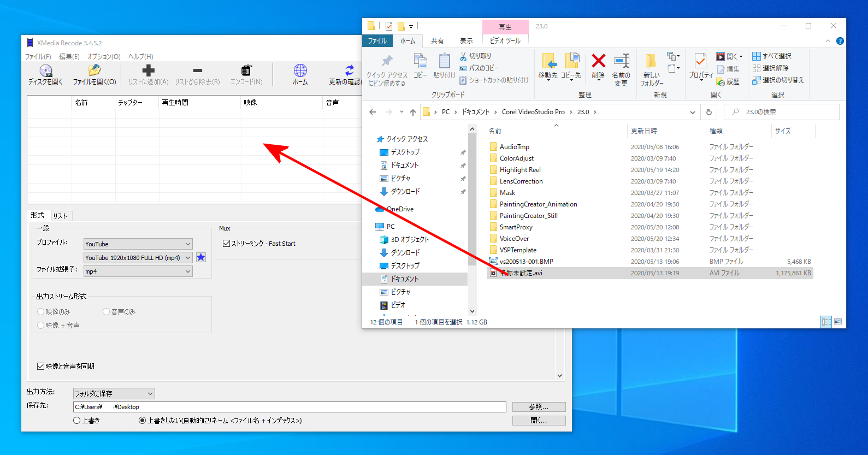Select Downloads under Quick Access in Explorer
The height and width of the screenshot is (455, 868).
pos(405,192)
